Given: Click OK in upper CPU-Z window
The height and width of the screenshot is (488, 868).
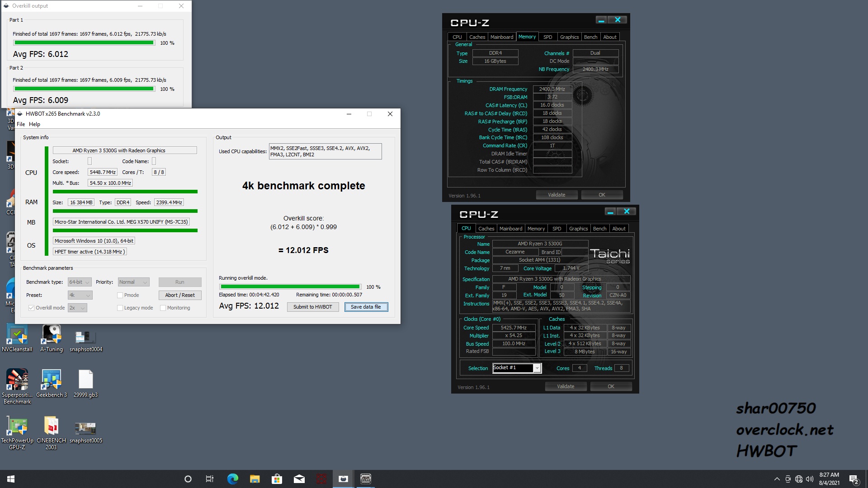Looking at the screenshot, I should pyautogui.click(x=602, y=195).
